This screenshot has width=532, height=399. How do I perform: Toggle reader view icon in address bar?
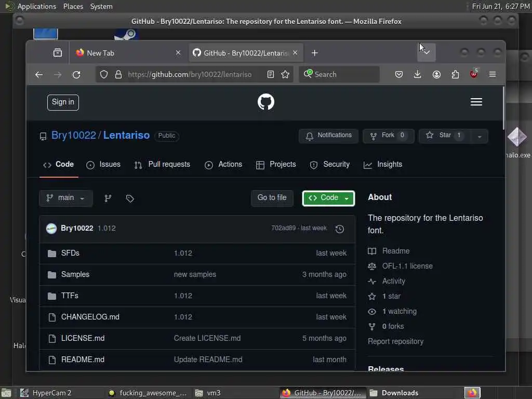click(x=270, y=74)
